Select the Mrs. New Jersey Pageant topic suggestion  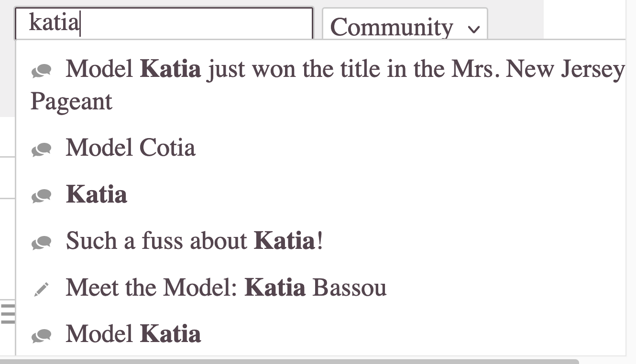click(x=287, y=69)
